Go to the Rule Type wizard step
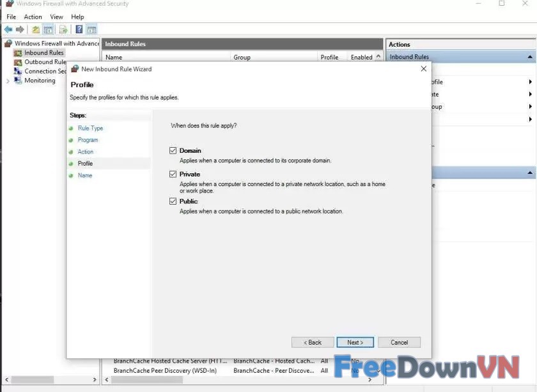This screenshot has width=537, height=392. point(90,129)
